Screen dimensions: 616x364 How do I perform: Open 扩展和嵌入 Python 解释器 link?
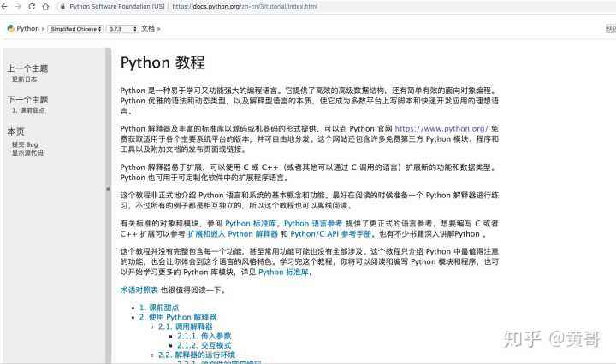233,234
